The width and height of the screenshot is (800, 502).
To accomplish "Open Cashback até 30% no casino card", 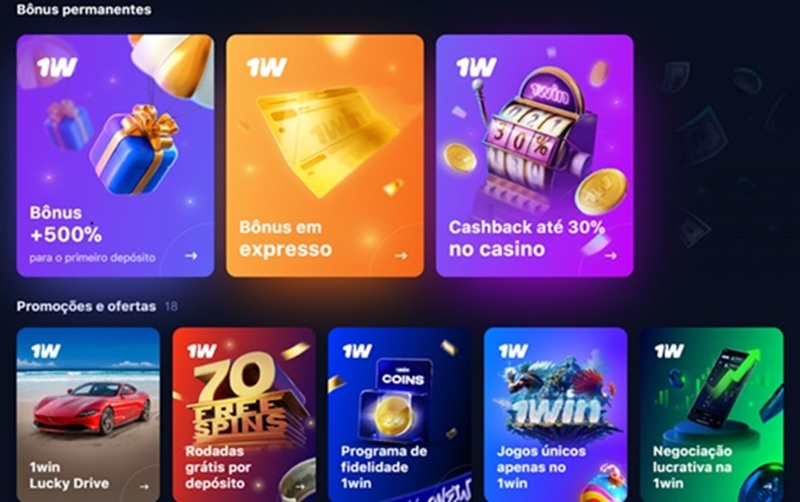I will coord(535,156).
